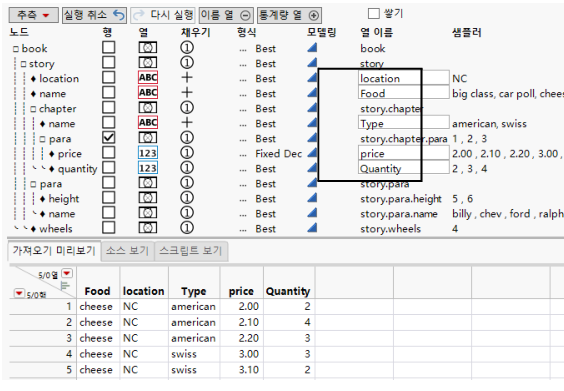Click the 다시 실행 redo button
This screenshot has width=564, height=391.
pos(163,15)
